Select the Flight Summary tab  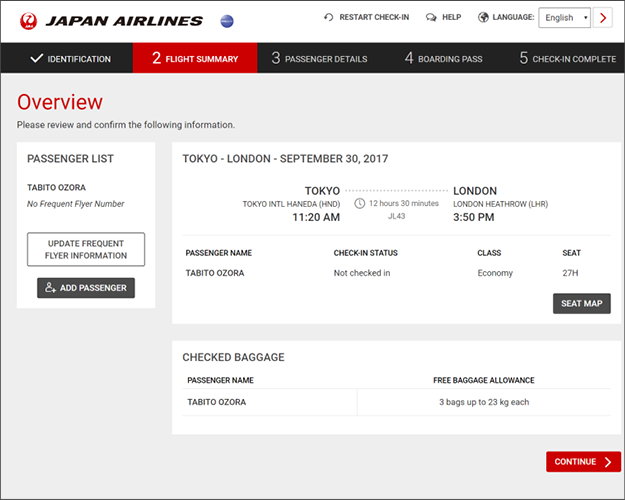click(195, 58)
